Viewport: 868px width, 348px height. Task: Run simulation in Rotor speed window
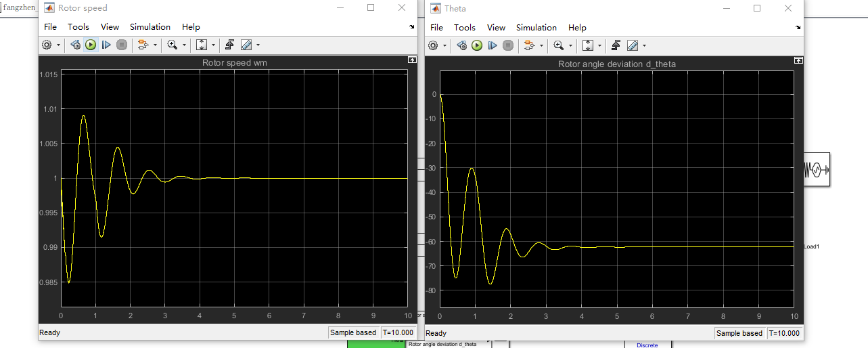(91, 45)
